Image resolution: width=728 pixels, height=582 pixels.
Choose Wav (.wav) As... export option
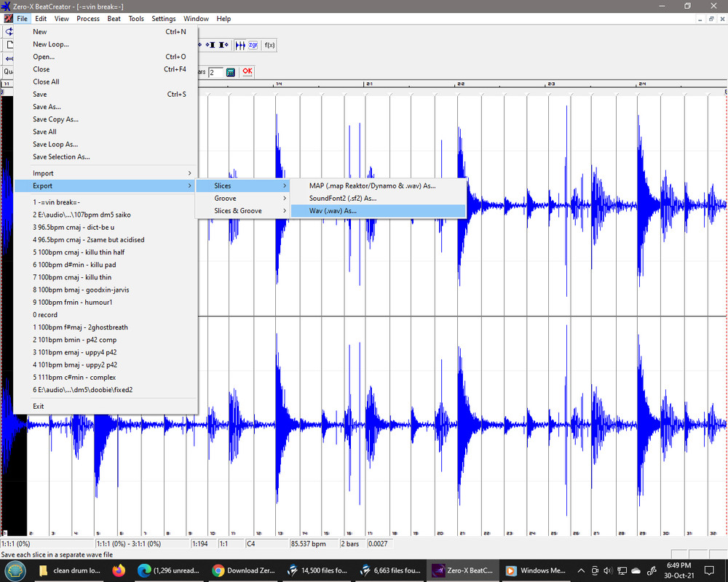point(379,211)
